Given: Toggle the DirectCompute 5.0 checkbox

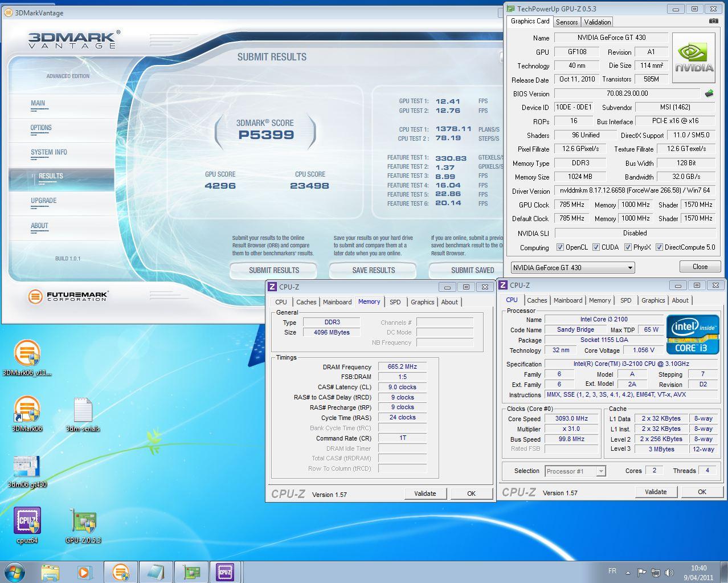Looking at the screenshot, I should pos(659,247).
